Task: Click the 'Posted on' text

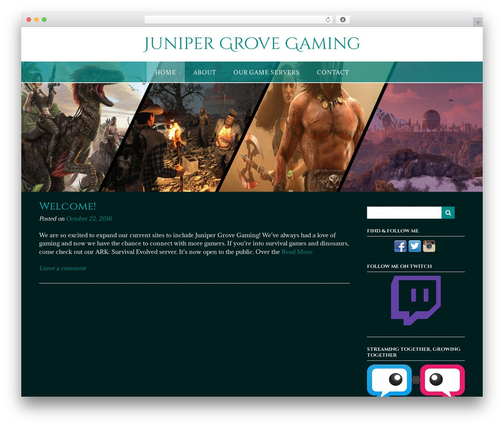Action: 52,219
